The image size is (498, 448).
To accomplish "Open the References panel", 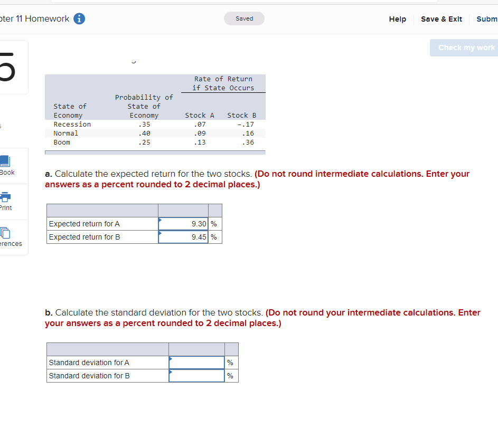I will pos(7,237).
